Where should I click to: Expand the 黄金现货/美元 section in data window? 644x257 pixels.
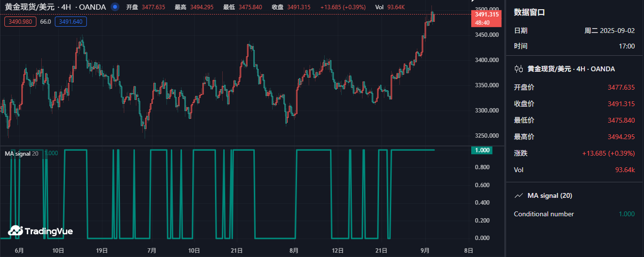571,69
